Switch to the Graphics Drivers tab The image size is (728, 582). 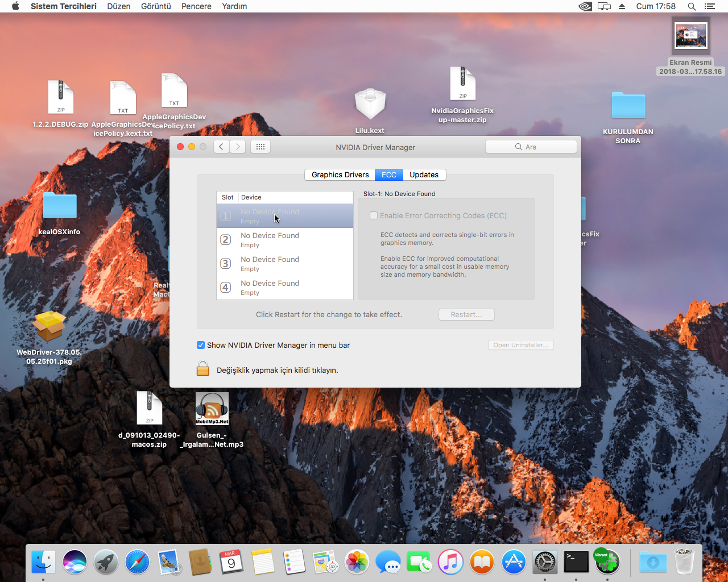pos(340,174)
